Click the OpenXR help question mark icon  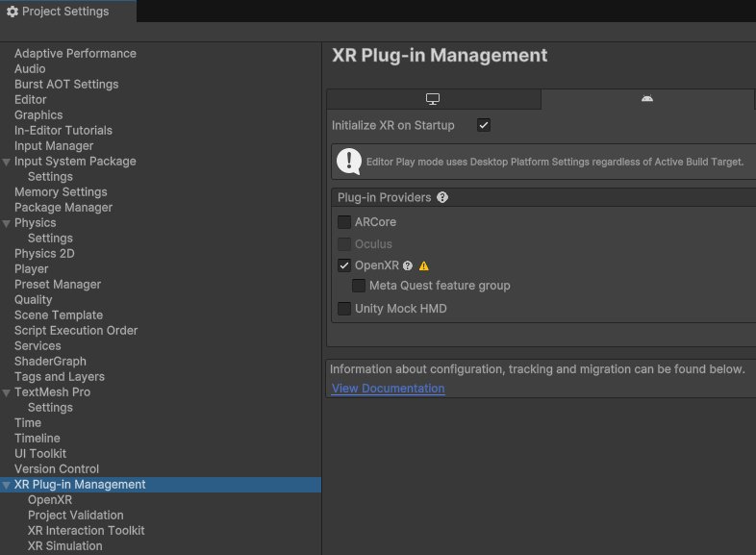[x=408, y=265]
